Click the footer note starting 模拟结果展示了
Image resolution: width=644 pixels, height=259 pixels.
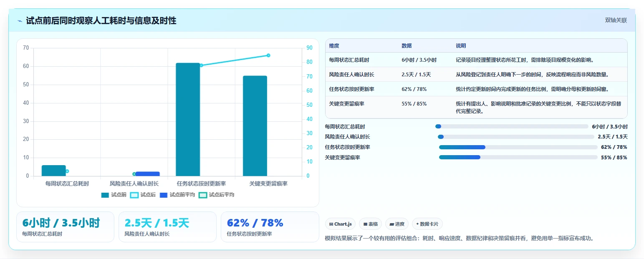point(459,239)
